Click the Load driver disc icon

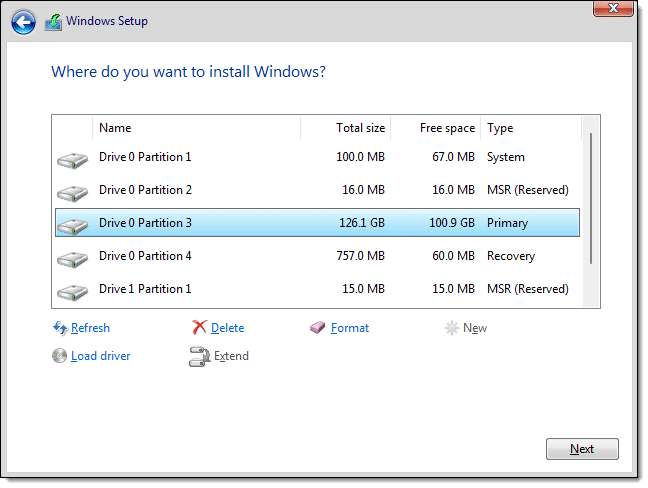pos(60,356)
